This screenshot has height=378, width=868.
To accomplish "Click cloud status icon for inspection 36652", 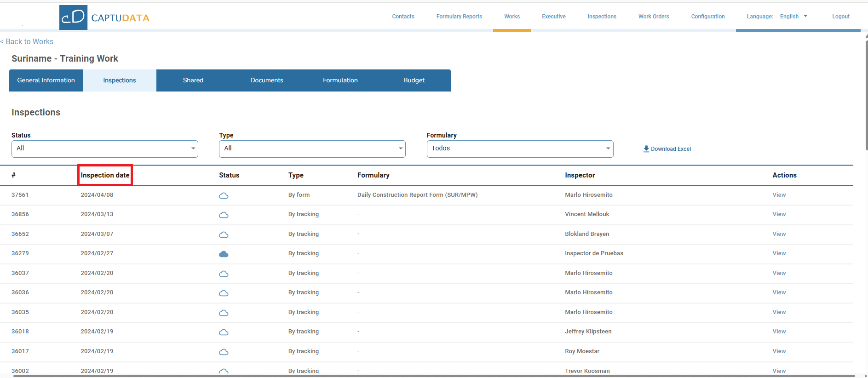I will pos(224,235).
